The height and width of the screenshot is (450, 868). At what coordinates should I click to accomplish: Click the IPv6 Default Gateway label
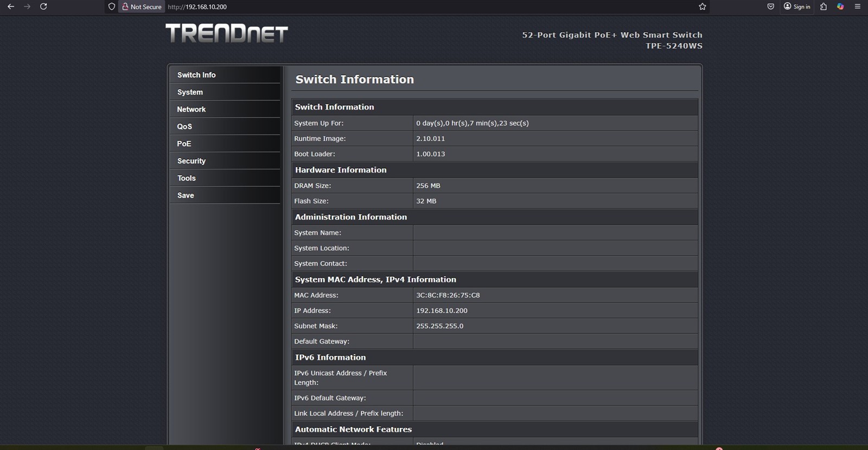[330, 398]
